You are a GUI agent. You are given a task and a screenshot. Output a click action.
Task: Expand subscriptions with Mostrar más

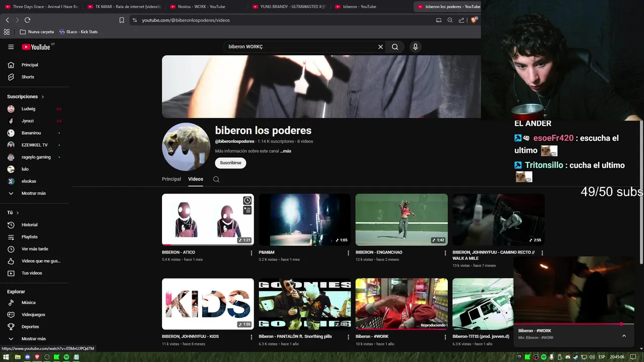(34, 193)
